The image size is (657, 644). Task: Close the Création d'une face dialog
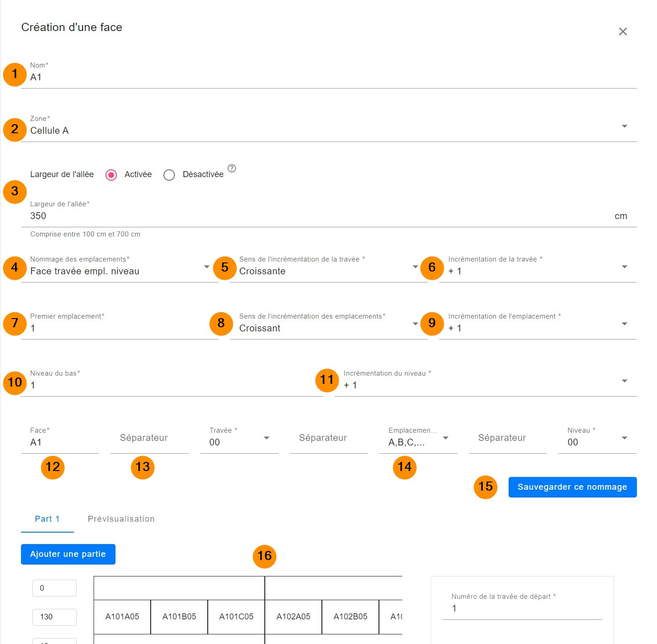tap(623, 31)
